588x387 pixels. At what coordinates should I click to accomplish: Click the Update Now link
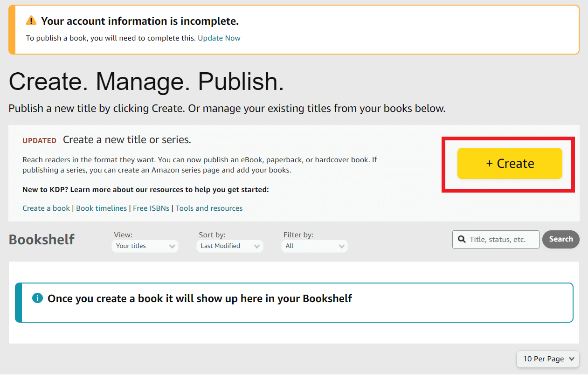pyautogui.click(x=219, y=38)
